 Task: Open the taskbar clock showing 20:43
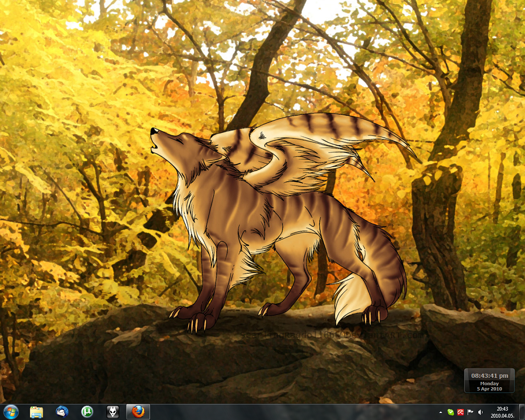502,412
